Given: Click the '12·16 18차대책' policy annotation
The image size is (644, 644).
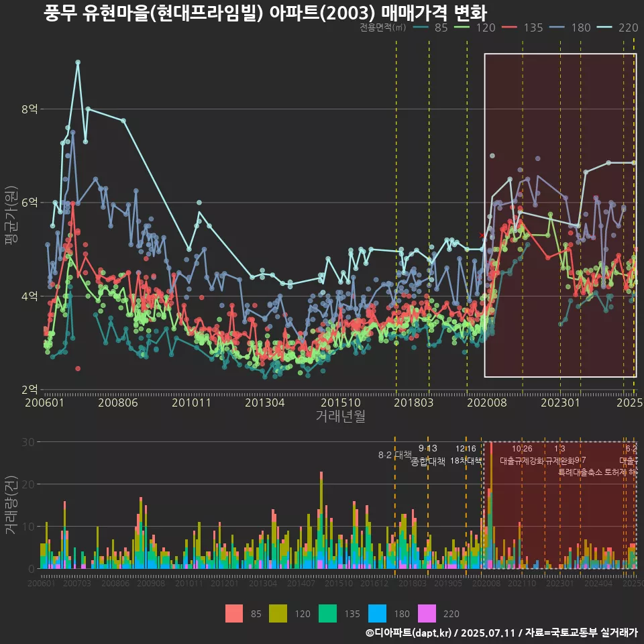Looking at the screenshot, I should pos(466,455).
